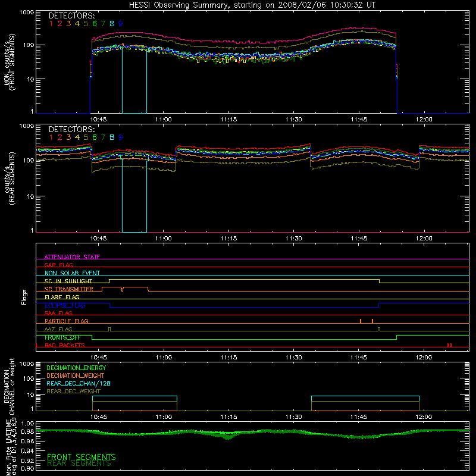This screenshot has width=476, height=476.
Task: Click the 0.90 y-axis value of the livetime plot
Action: (x=27, y=468)
